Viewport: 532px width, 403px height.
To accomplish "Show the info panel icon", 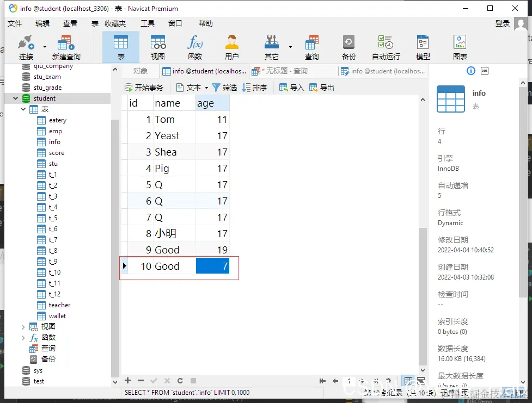I will (471, 71).
